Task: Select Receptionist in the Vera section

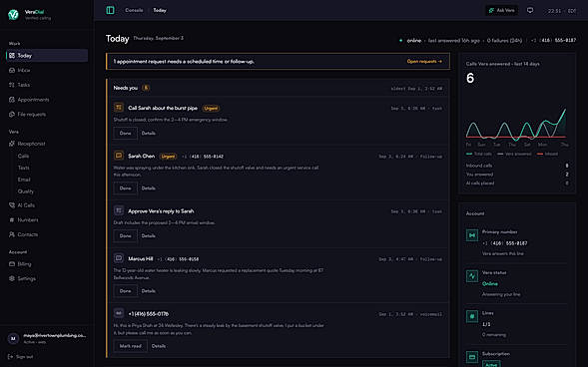Action: coord(47,144)
